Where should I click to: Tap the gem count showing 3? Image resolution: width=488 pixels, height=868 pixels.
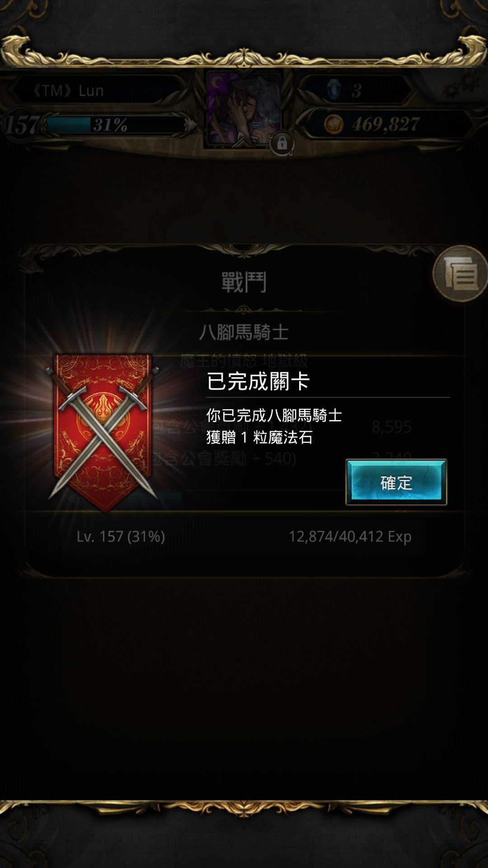[357, 91]
